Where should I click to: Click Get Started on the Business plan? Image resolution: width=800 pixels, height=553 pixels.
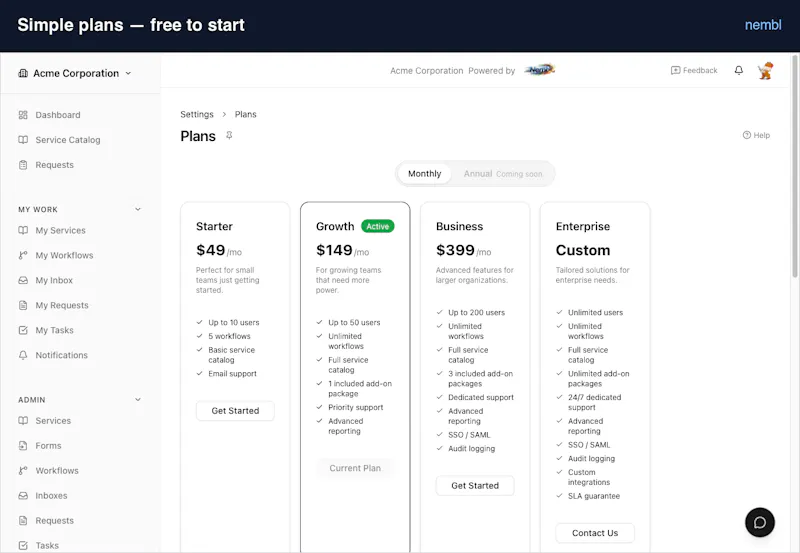point(475,486)
